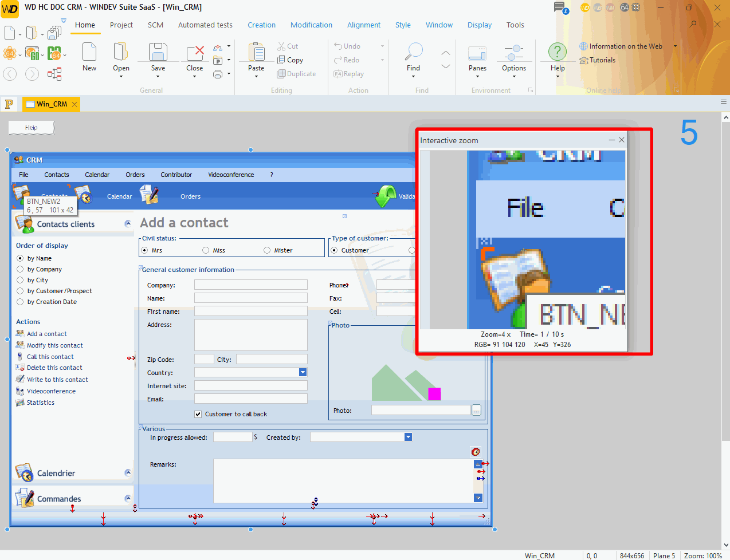Click the search magnifier near window controls
The height and width of the screenshot is (560, 730).
coord(693,24)
